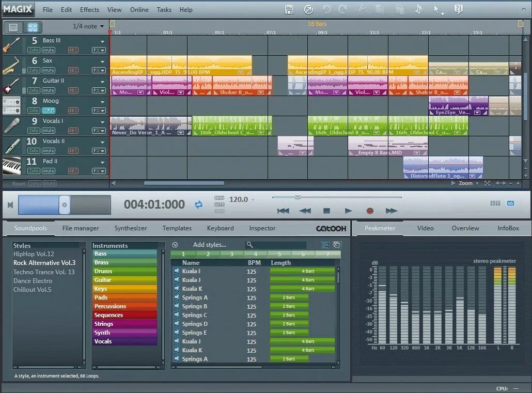Image resolution: width=532 pixels, height=393 pixels.
Task: Mute the Sax track
Action: [49, 70]
